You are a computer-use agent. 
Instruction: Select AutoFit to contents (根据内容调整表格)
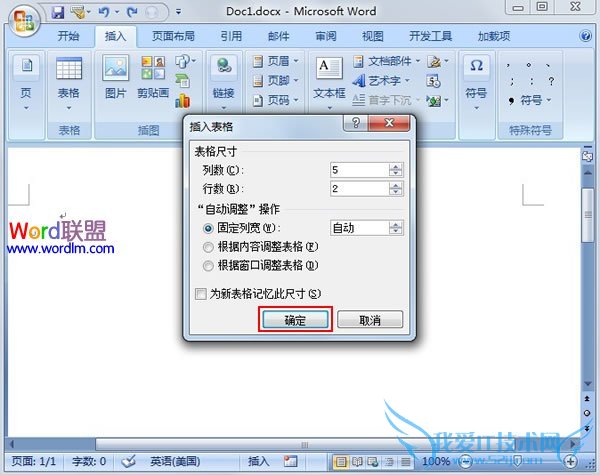pyautogui.click(x=208, y=247)
